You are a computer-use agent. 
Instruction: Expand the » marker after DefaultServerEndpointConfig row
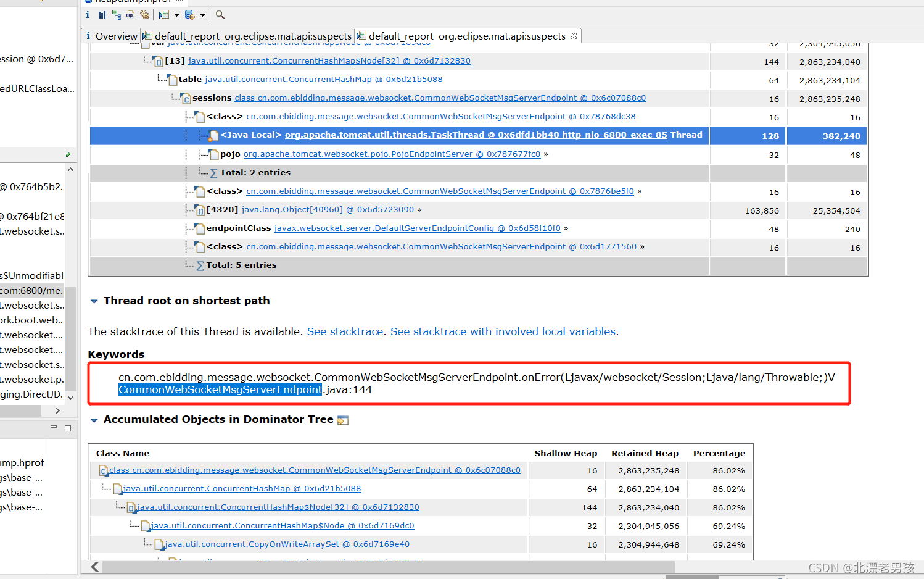(x=566, y=228)
